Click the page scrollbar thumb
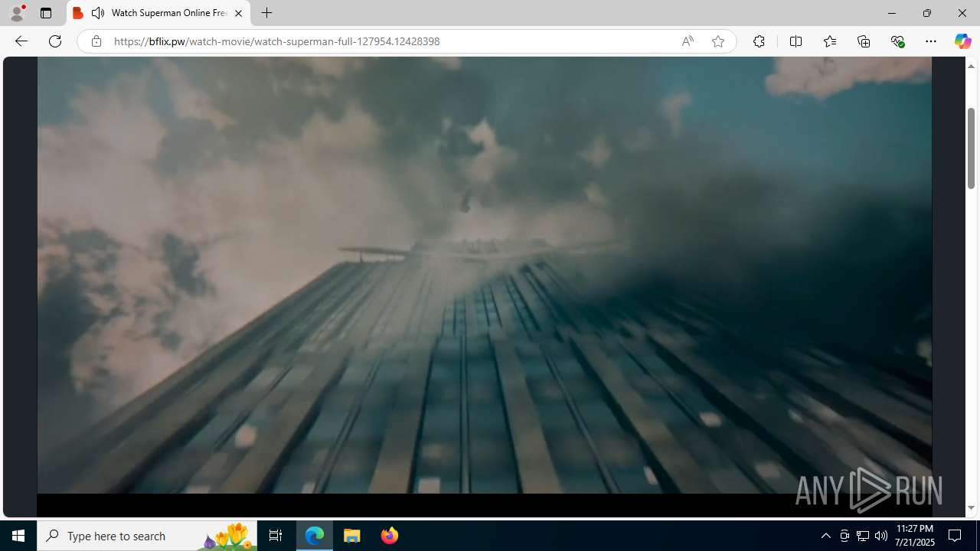The height and width of the screenshot is (551, 980). click(x=971, y=148)
